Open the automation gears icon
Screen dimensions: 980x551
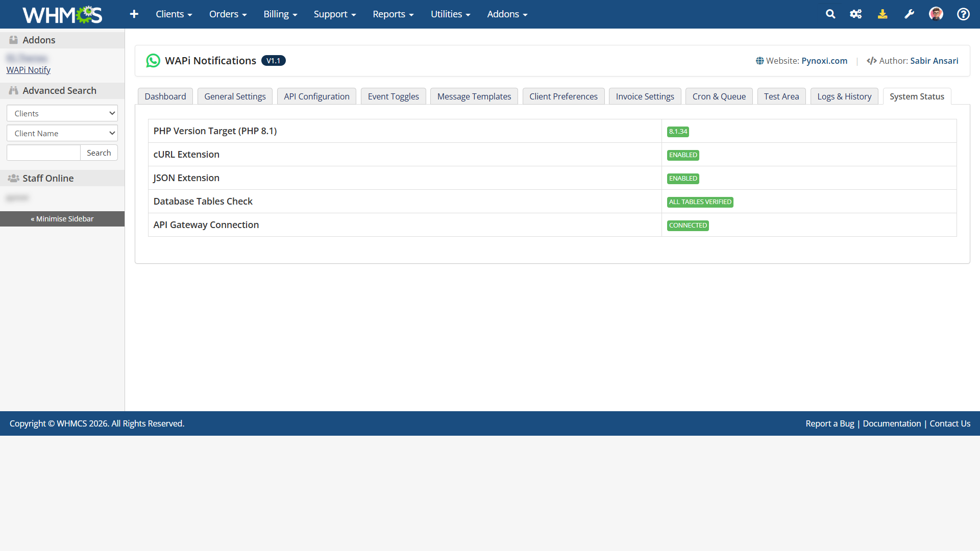856,14
